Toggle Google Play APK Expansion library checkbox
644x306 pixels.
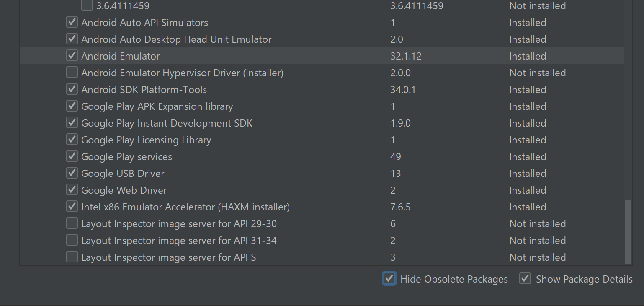click(x=72, y=106)
